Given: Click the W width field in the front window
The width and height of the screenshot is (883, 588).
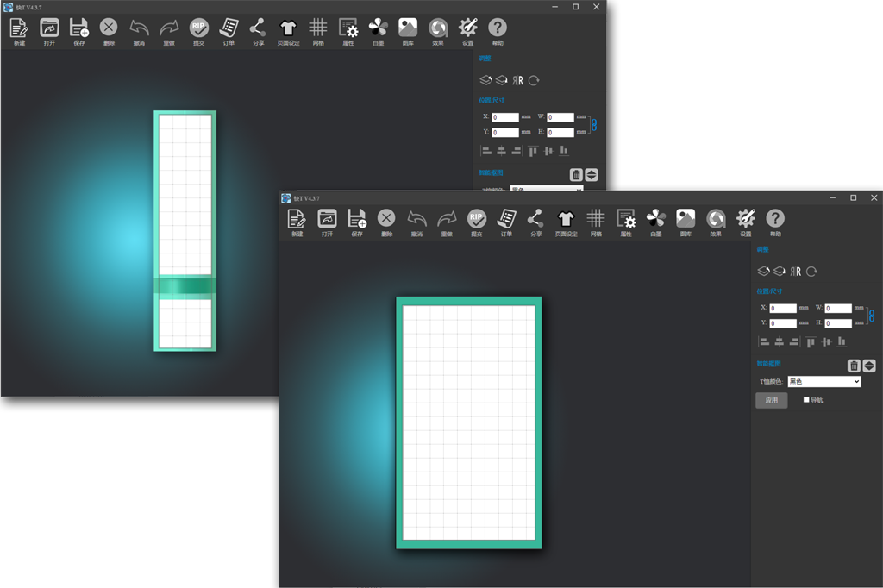Looking at the screenshot, I should [838, 308].
